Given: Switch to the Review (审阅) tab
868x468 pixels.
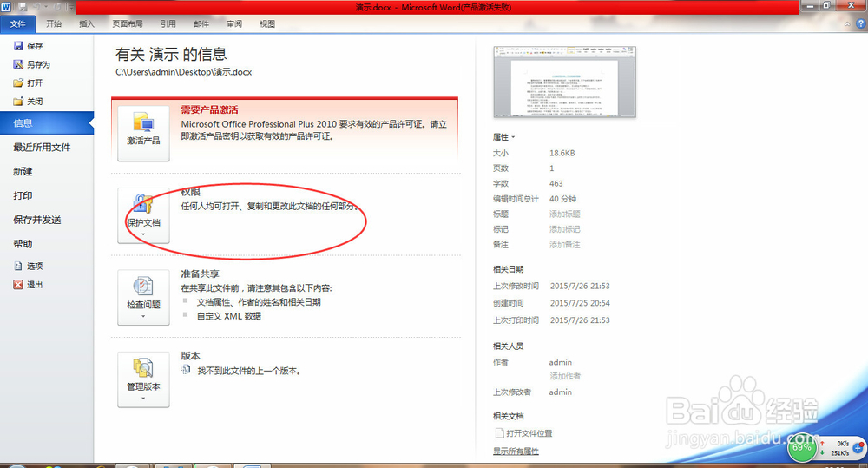Looking at the screenshot, I should tap(234, 23).
